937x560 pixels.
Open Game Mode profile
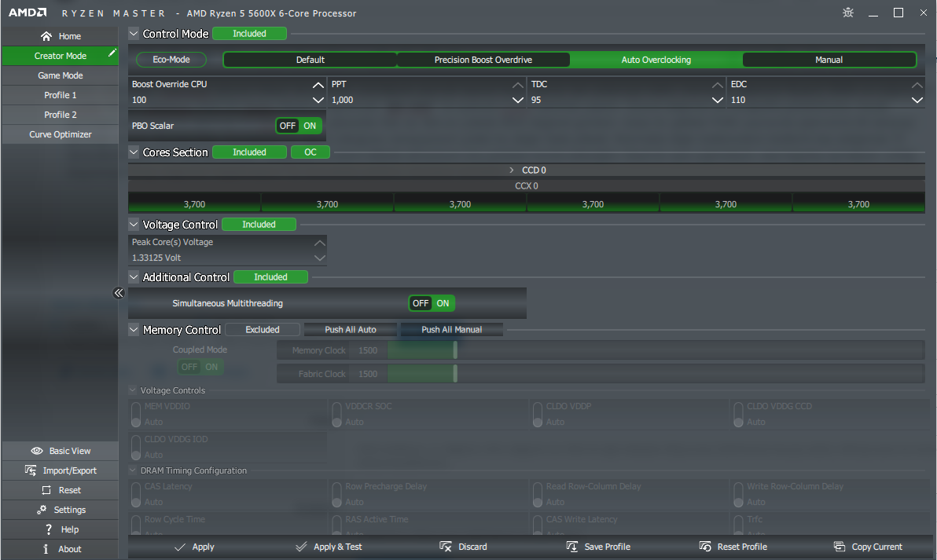tap(61, 75)
